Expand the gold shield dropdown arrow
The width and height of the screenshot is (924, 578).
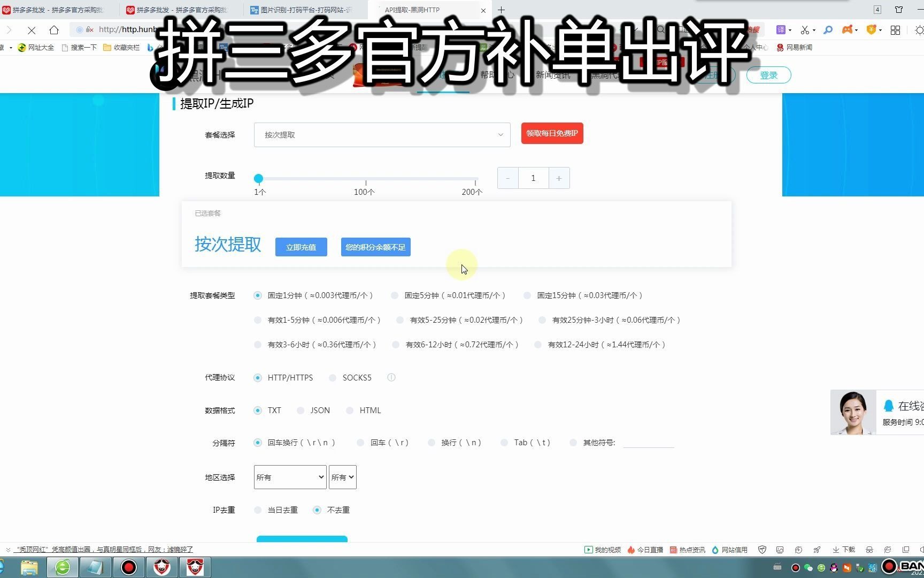click(x=880, y=31)
